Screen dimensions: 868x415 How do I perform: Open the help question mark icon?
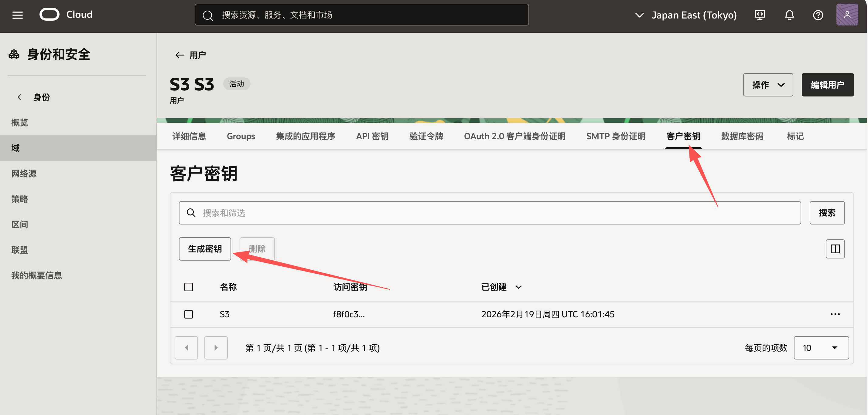coord(818,15)
